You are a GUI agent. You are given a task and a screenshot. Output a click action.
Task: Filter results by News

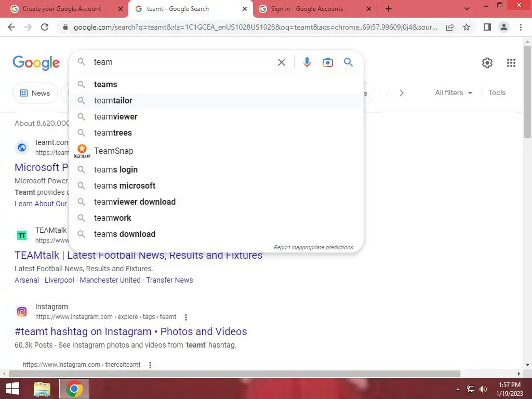pyautogui.click(x=35, y=93)
